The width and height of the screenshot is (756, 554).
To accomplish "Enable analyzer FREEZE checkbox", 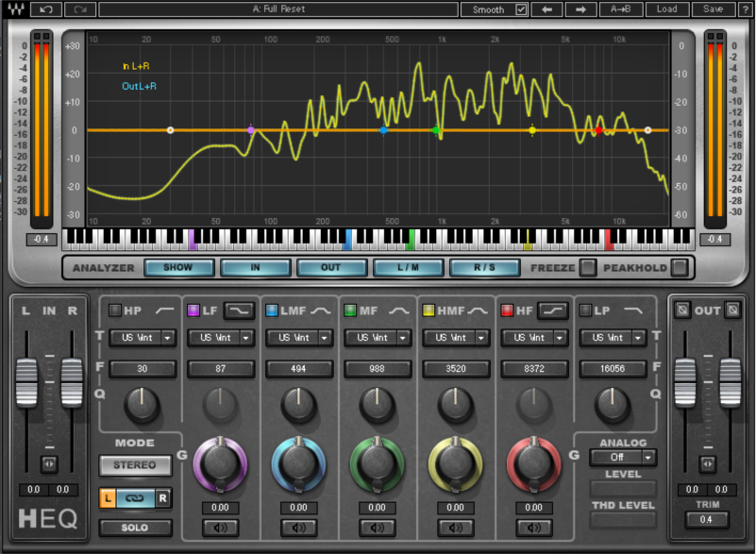I will (x=588, y=267).
